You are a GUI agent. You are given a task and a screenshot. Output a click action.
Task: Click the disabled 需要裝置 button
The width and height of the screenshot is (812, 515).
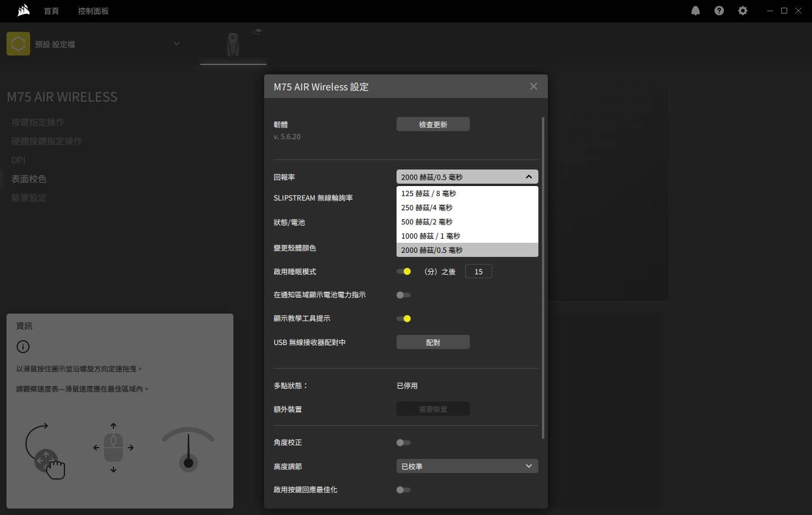(433, 409)
